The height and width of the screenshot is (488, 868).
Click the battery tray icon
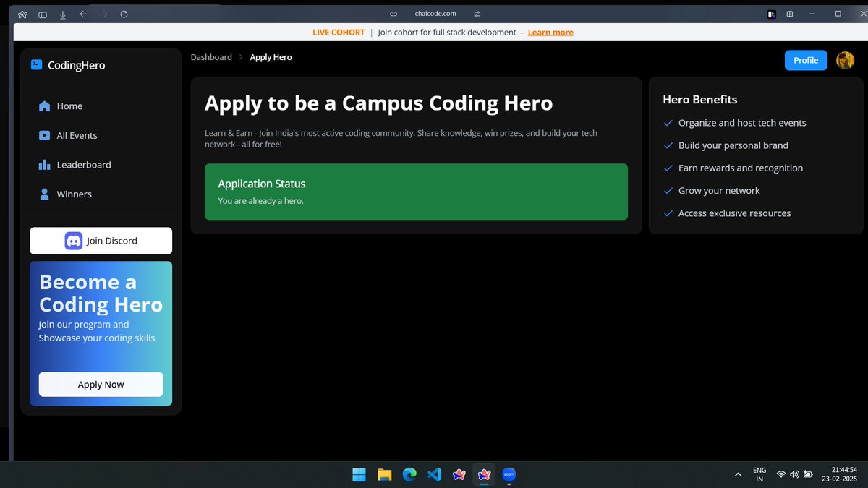pyautogui.click(x=809, y=474)
